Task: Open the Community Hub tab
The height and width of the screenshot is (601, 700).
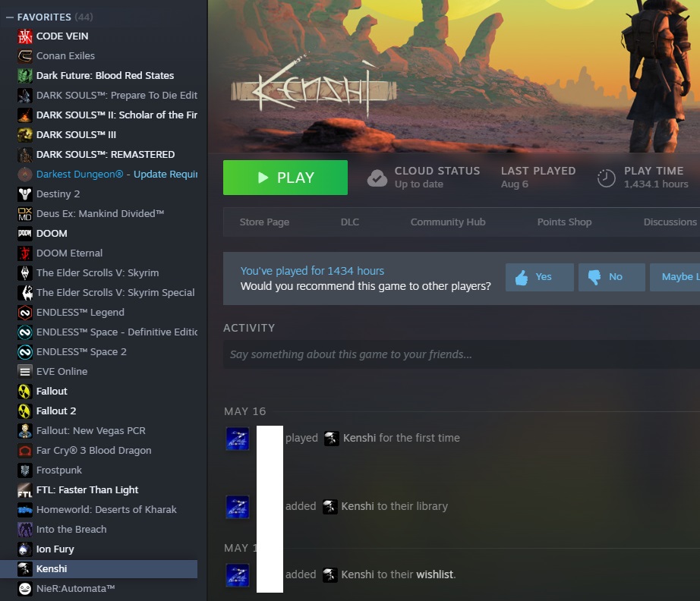Action: 448,222
